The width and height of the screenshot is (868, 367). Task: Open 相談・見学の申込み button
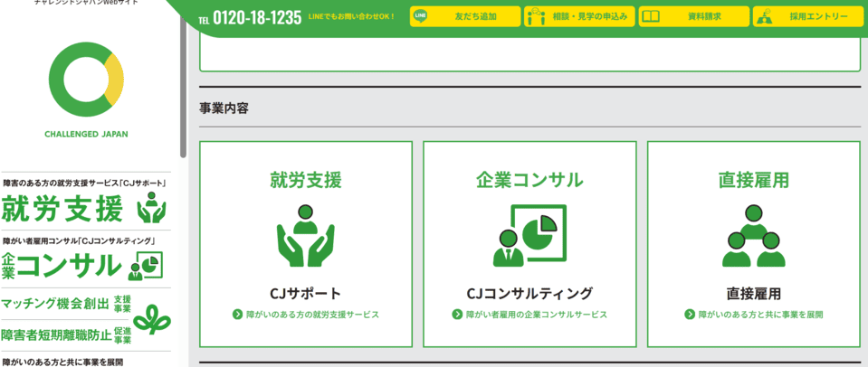(x=579, y=16)
